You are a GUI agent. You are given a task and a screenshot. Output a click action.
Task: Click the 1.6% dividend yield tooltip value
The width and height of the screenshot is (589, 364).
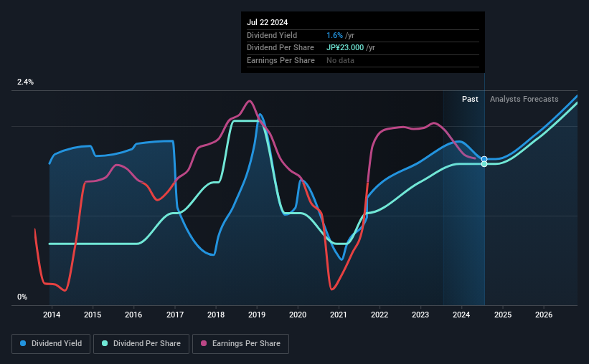(x=334, y=35)
